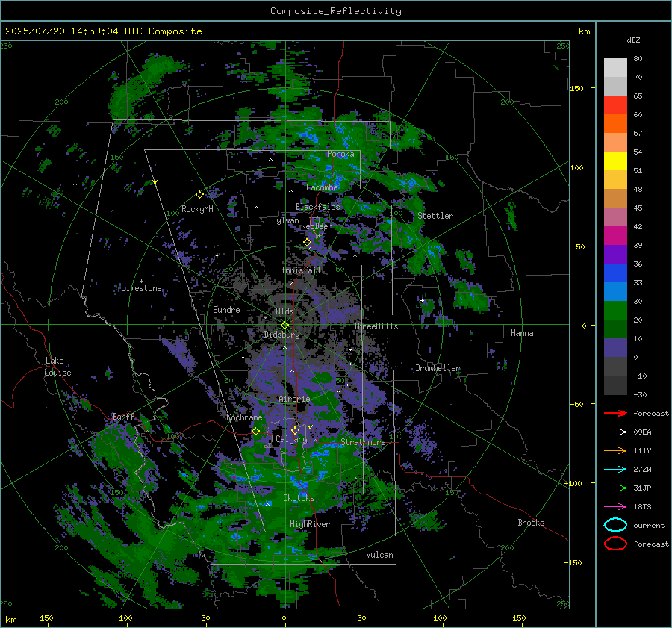672x628 pixels.
Task: Click the magenta 18TS arrow legend icon
Action: (x=615, y=507)
